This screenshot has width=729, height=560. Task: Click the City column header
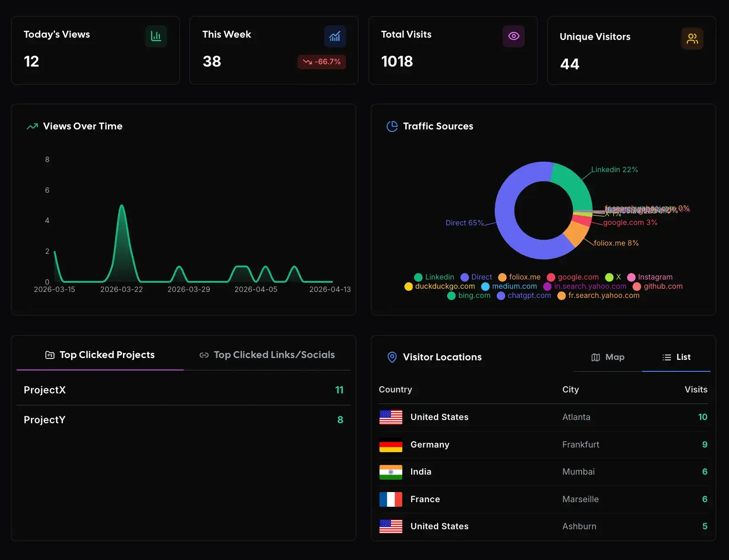(571, 390)
